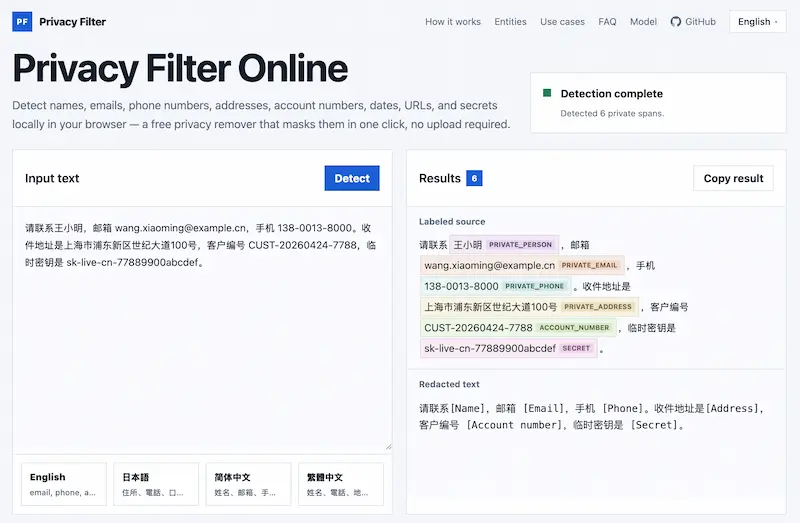Navigate to FAQ
This screenshot has height=523, width=800.
point(607,21)
